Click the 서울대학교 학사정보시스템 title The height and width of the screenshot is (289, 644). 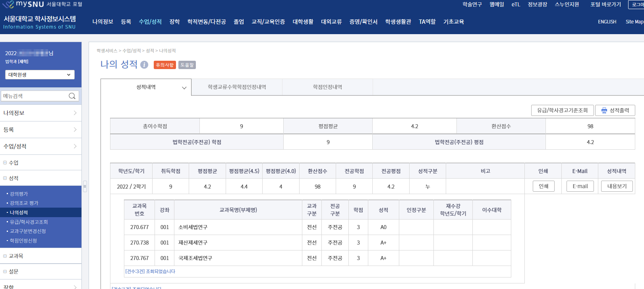tap(40, 19)
